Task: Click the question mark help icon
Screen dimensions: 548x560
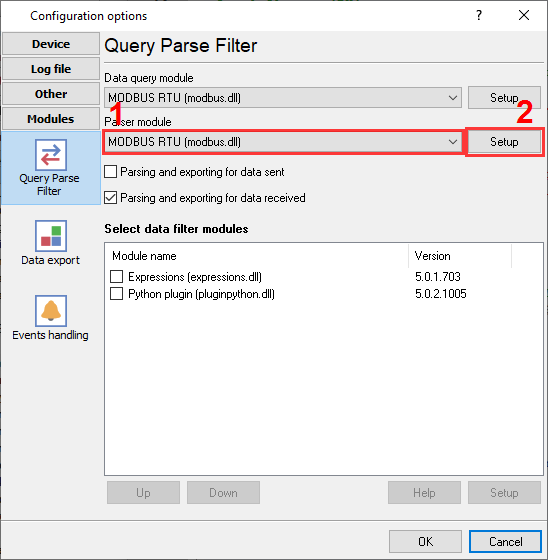Action: coord(479,15)
